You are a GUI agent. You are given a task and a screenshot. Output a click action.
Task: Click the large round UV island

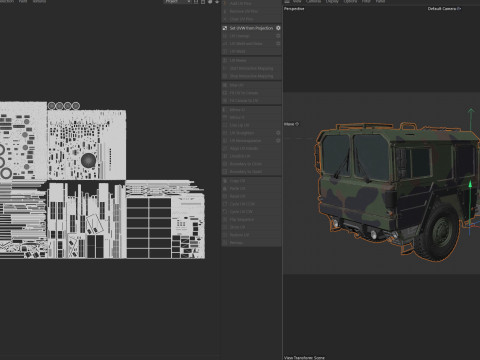(x=88, y=160)
